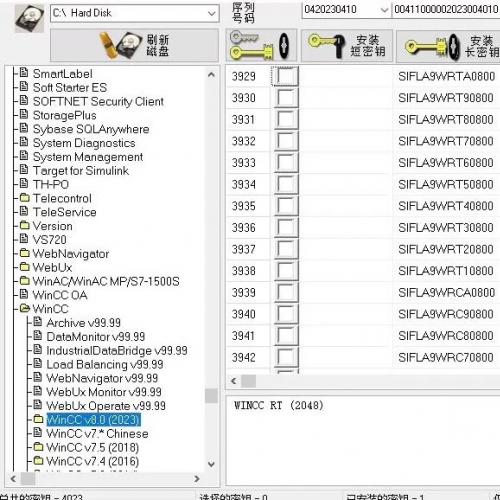The image size is (500, 500).
Task: Select StoragePlus in the tree
Action: pyautogui.click(x=64, y=115)
